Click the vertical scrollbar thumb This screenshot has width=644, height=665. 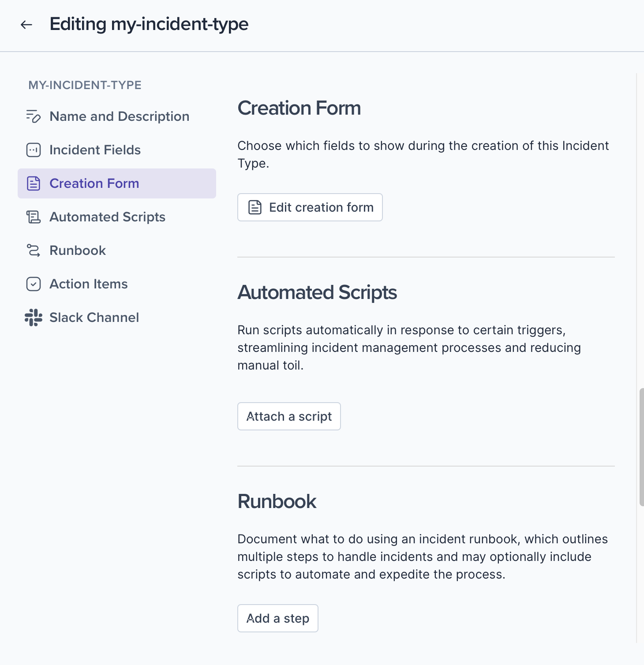641,447
